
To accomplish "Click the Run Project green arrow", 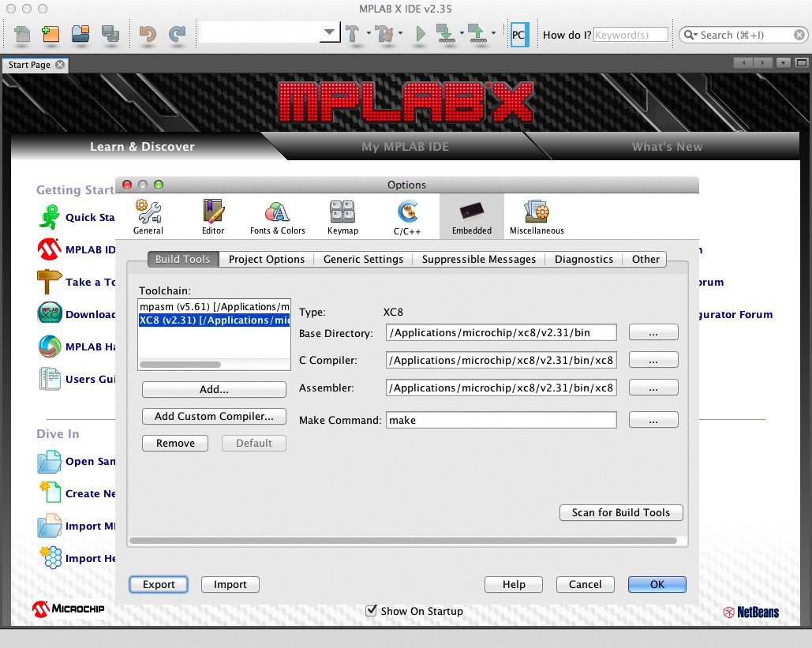I will (421, 34).
